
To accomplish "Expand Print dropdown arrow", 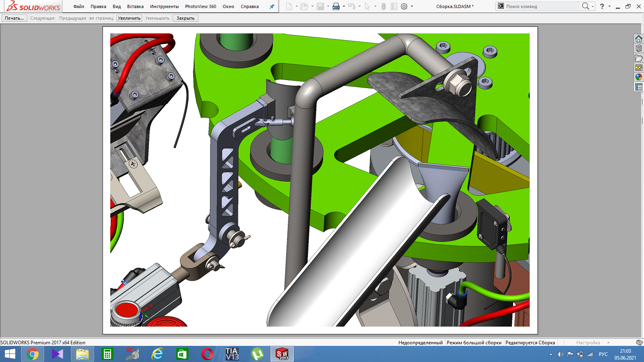I will [x=344, y=6].
